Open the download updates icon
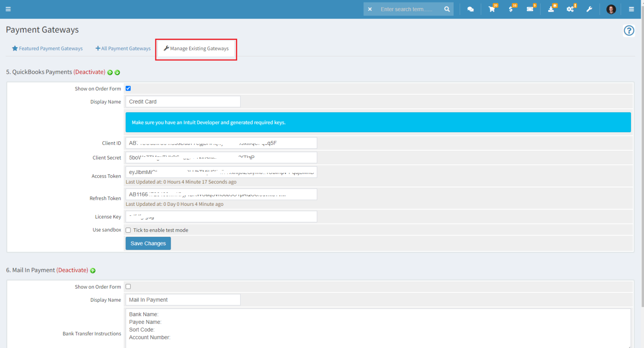 point(551,9)
